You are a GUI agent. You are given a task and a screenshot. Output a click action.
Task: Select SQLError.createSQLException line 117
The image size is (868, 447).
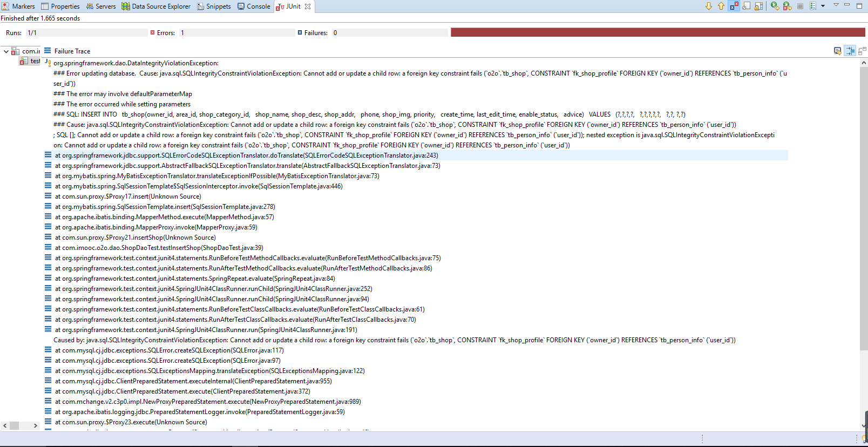click(x=169, y=350)
